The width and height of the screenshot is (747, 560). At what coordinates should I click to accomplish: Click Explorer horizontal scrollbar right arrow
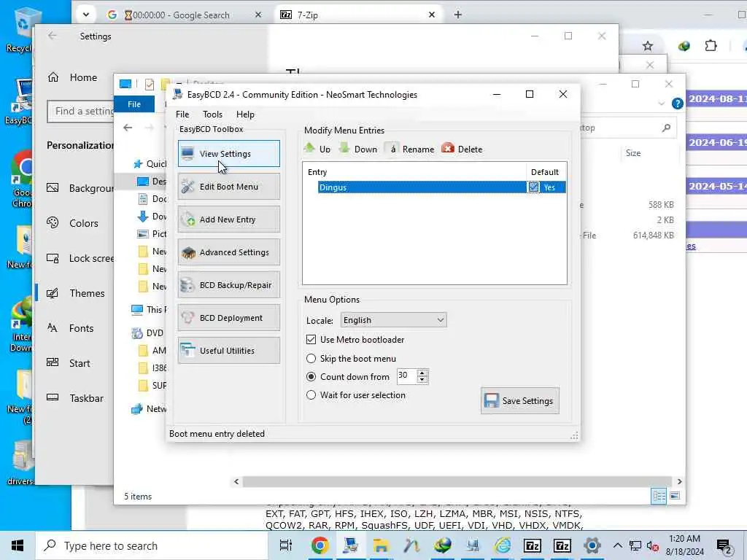679,482
